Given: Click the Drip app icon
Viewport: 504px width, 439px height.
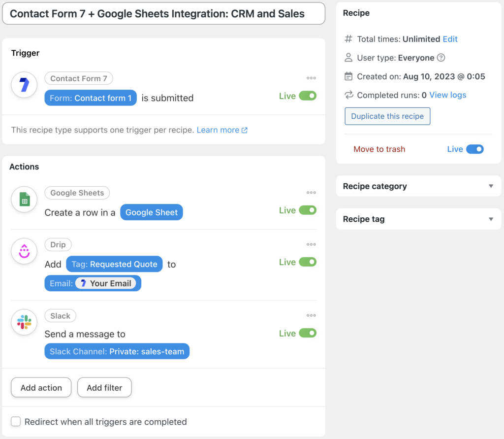Looking at the screenshot, I should (23, 251).
